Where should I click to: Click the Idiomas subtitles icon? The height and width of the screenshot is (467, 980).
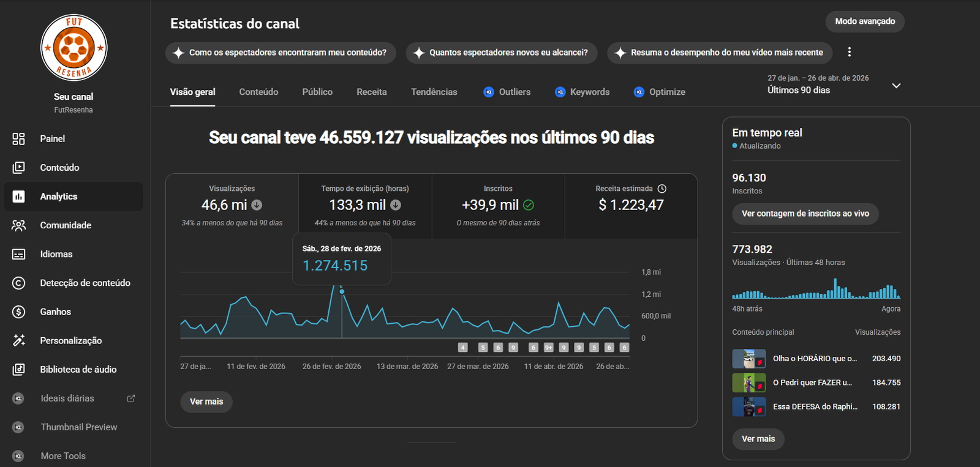tap(18, 254)
